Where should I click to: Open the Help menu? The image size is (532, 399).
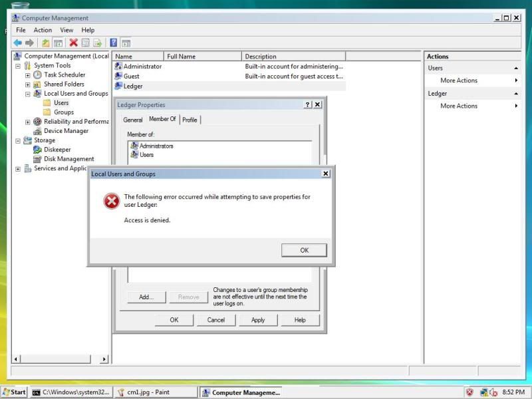(x=88, y=30)
